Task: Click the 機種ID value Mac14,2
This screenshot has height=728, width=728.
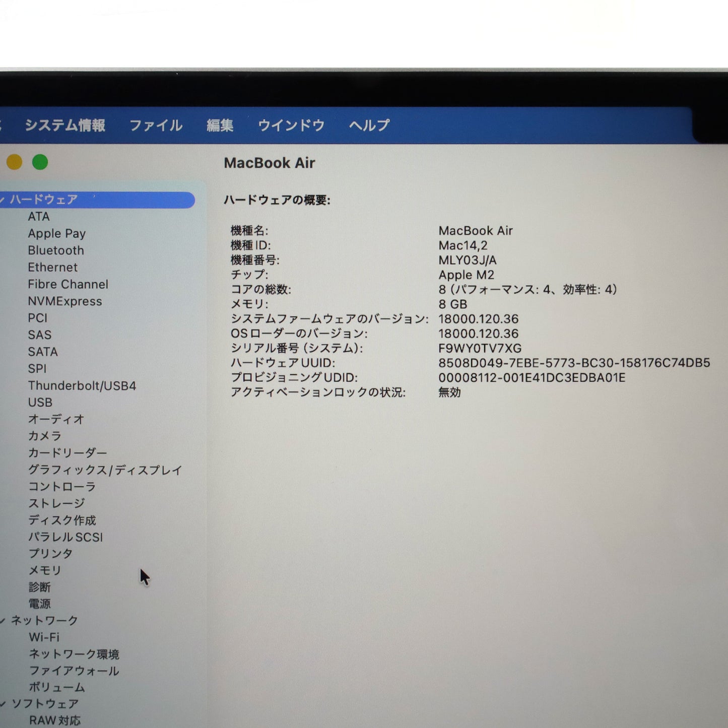Action: pyautogui.click(x=463, y=246)
